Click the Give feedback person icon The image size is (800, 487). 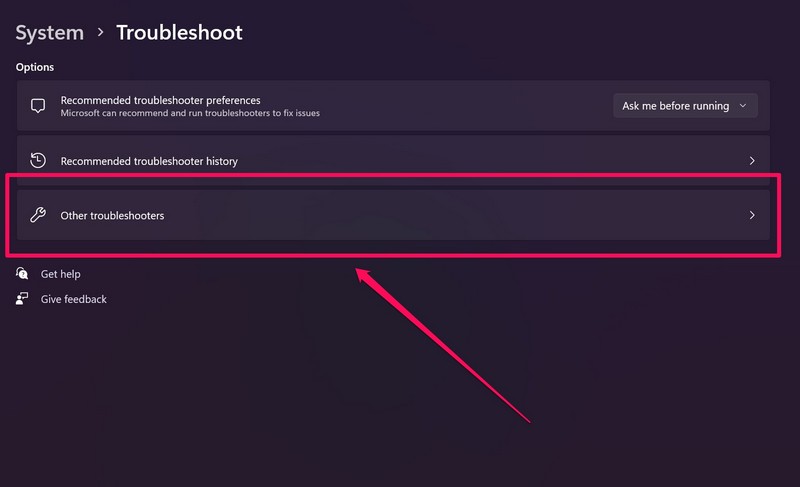pyautogui.click(x=22, y=299)
